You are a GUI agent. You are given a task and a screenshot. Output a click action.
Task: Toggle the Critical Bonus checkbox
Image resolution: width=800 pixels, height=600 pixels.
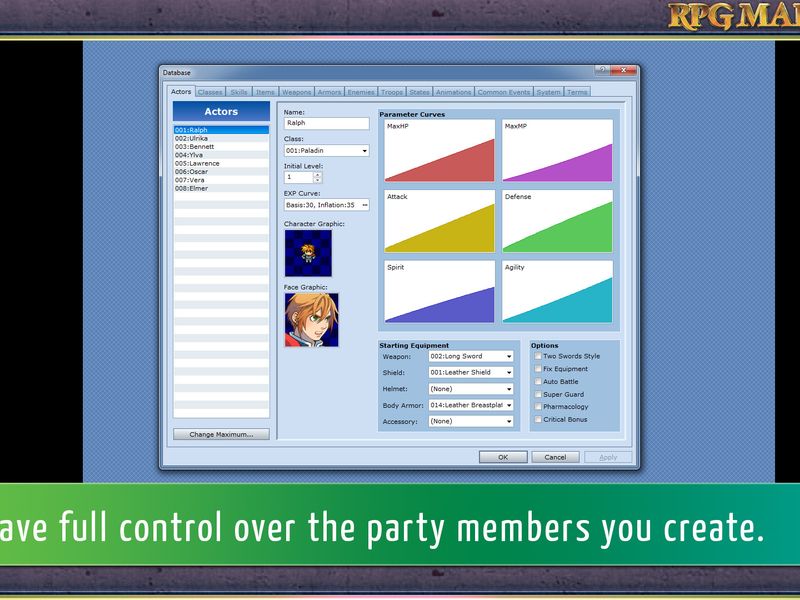(538, 419)
